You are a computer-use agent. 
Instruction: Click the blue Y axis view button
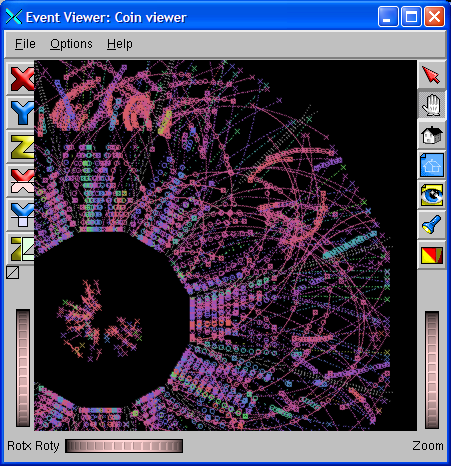tap(21, 113)
